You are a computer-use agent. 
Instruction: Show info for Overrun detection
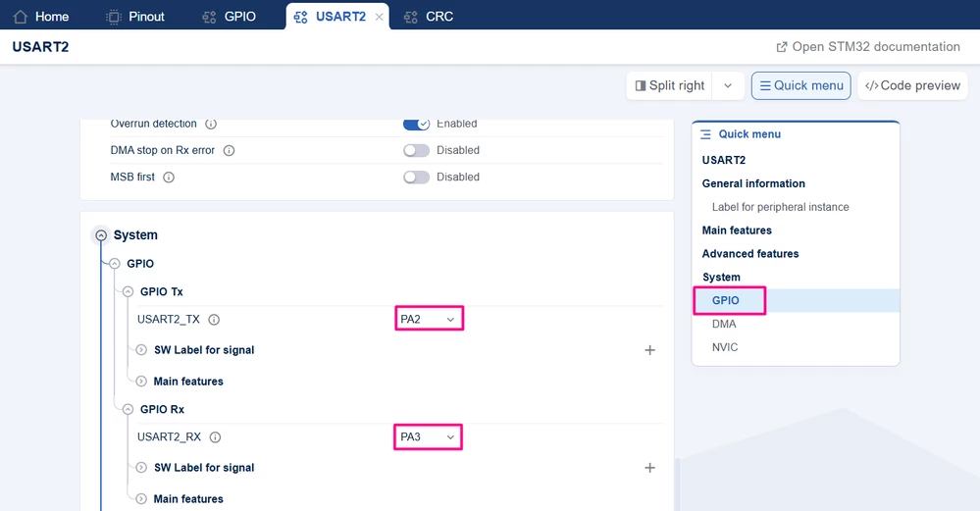[211, 124]
